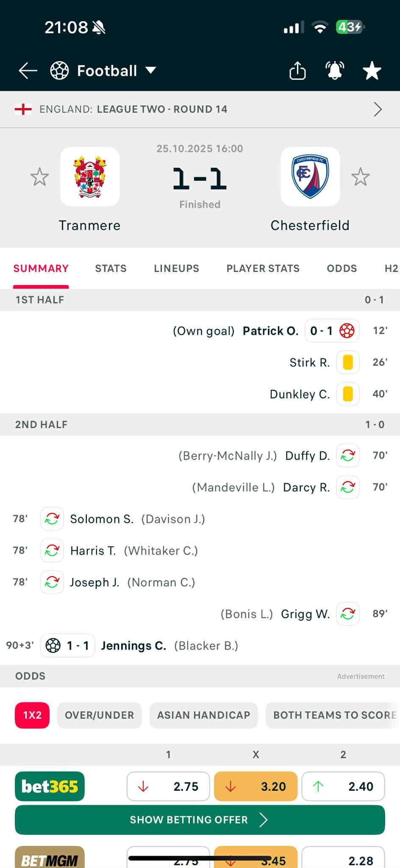The width and height of the screenshot is (400, 868).
Task: Toggle favorite star next to Chesterfield
Action: 361,177
